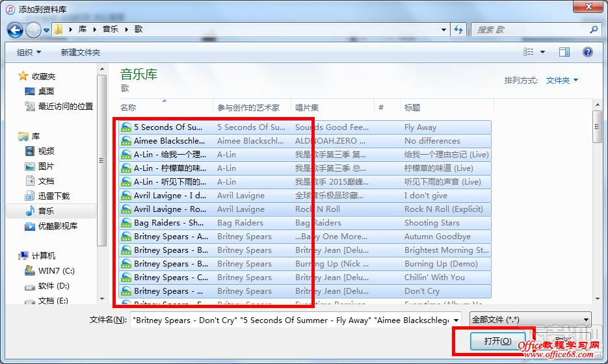Open the address bar history dropdown

pos(443,29)
